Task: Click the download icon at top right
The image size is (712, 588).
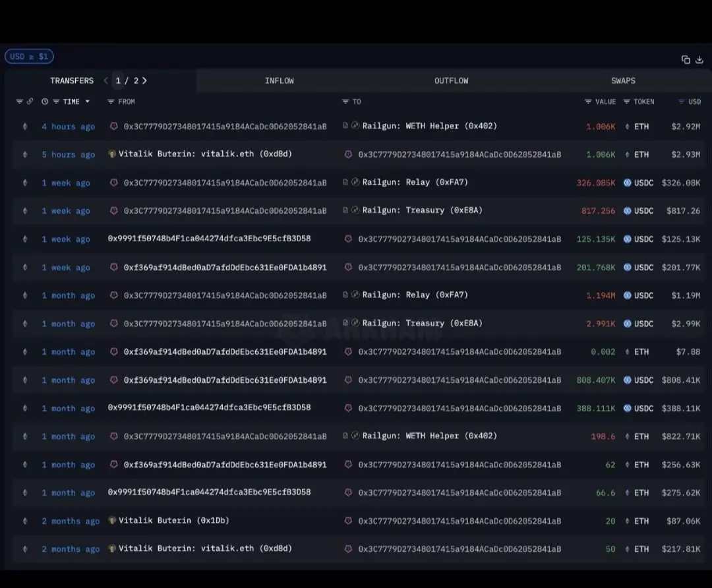Action: pos(699,59)
